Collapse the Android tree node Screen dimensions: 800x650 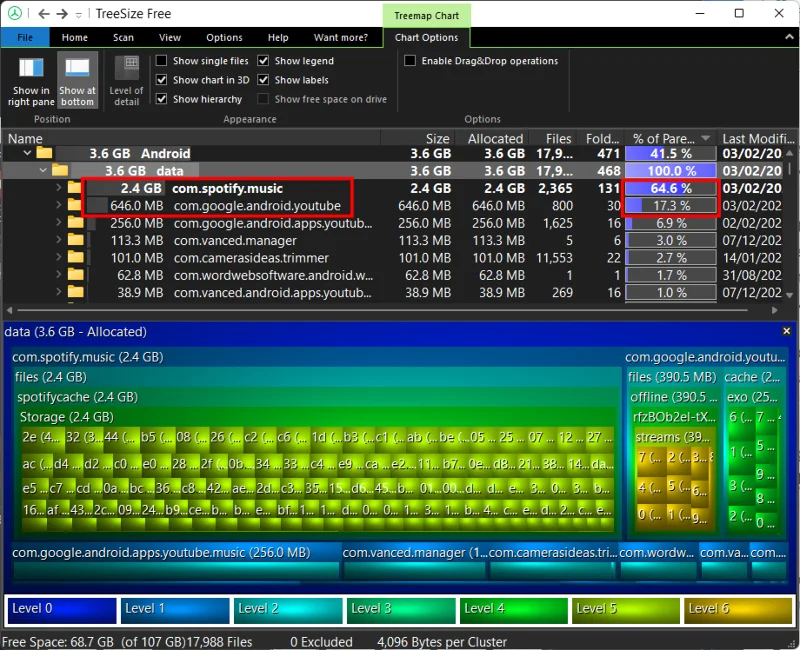27,153
